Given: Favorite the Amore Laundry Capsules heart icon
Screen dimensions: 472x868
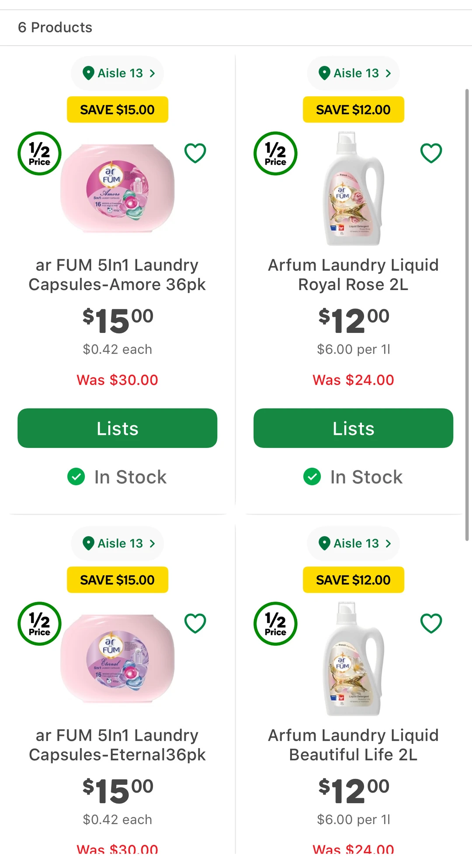Looking at the screenshot, I should pyautogui.click(x=195, y=153).
